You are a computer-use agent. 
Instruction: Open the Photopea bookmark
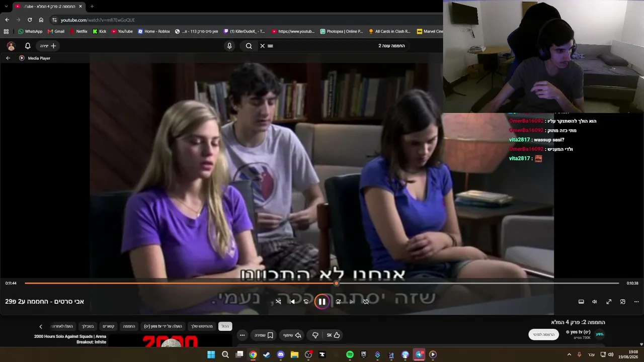point(341,31)
